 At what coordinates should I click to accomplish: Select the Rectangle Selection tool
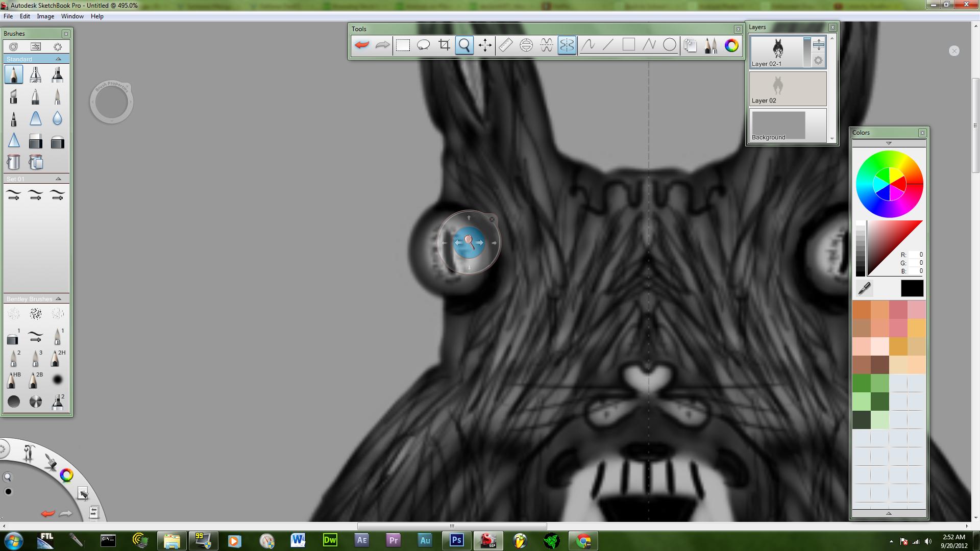click(x=403, y=45)
